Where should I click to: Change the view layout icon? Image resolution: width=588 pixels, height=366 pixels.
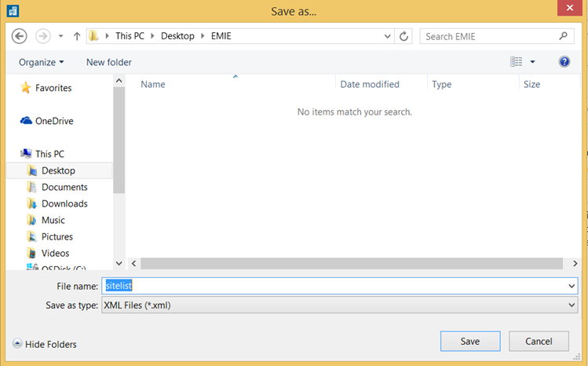[516, 61]
